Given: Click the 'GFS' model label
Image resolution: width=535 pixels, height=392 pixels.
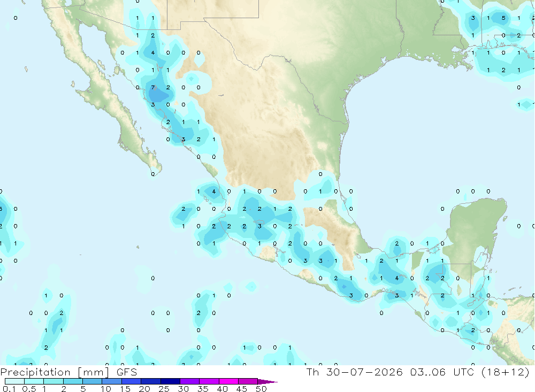Looking at the screenshot, I should (x=127, y=372).
